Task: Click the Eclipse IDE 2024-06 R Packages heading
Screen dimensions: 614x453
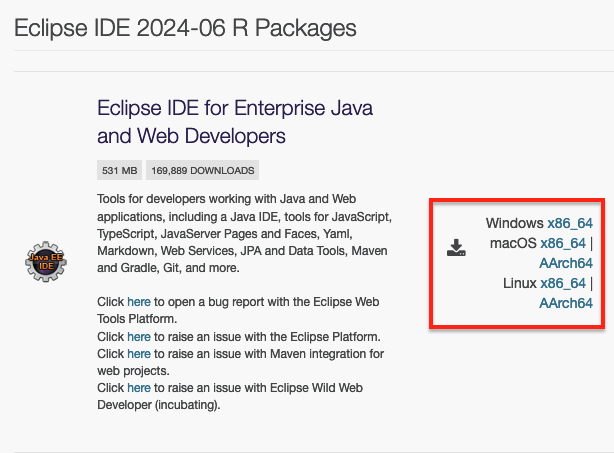Action: pos(185,28)
